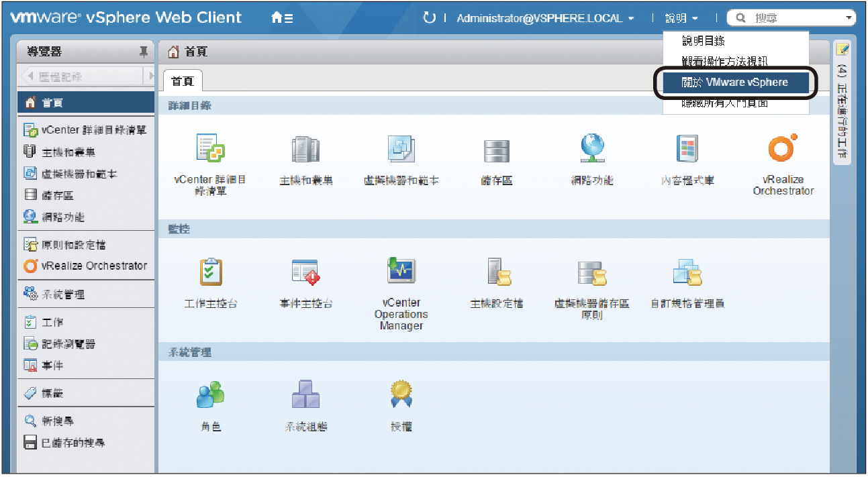This screenshot has width=868, height=477.
Task: Open the 虛擬機器儲存區原則 icon
Action: [592, 272]
